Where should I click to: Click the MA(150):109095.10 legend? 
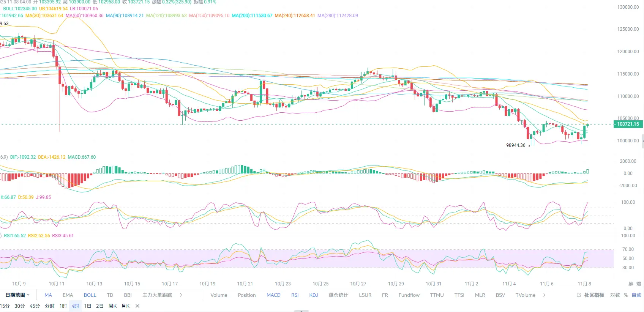[209, 16]
